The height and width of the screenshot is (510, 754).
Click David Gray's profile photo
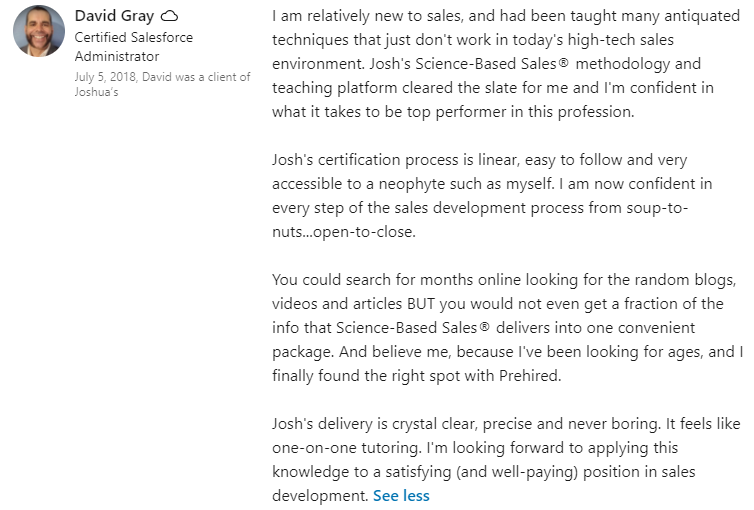(39, 31)
